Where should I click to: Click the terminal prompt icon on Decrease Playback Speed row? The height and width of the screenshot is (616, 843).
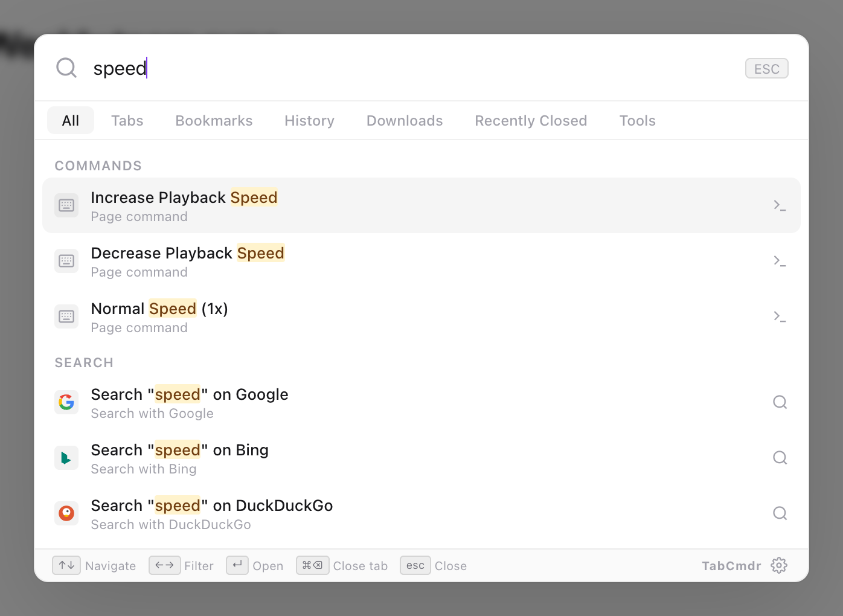pos(780,261)
